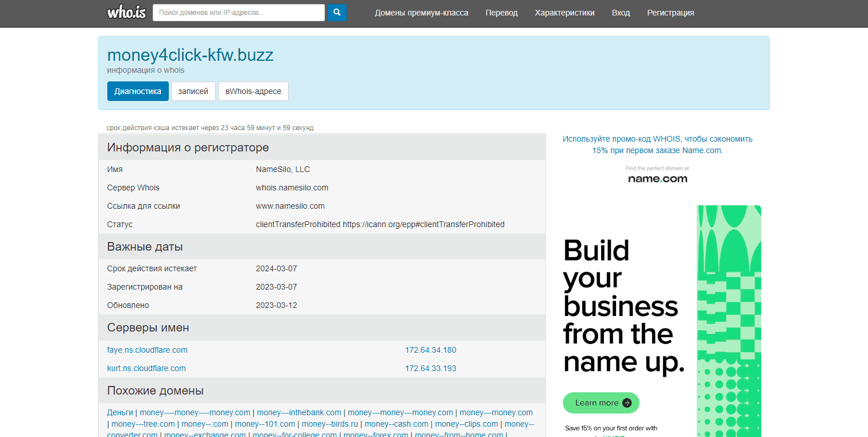Click the Вход login link
This screenshot has height=437, width=868.
click(x=621, y=13)
